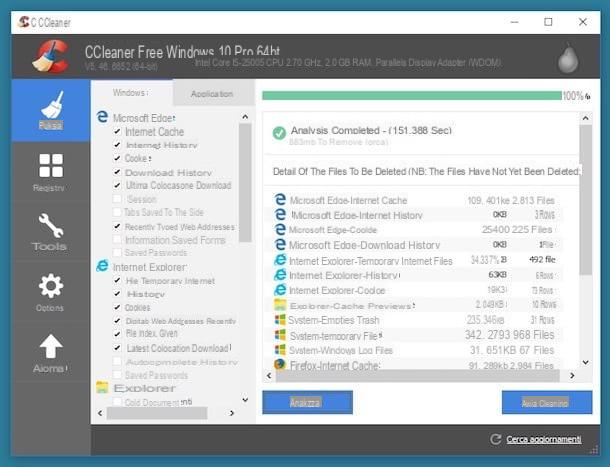Click Windows icon beside System-Empties Trash result
The width and height of the screenshot is (610, 467).
(280, 320)
